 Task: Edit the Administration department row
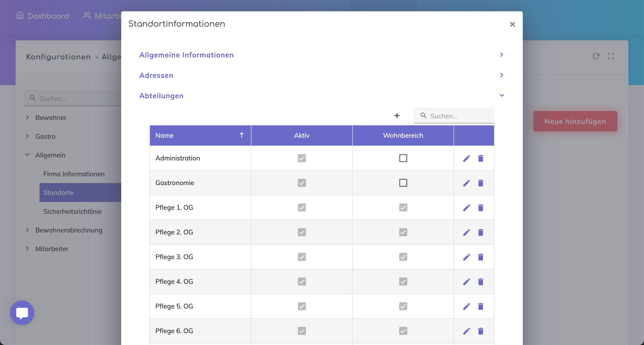[x=466, y=158]
